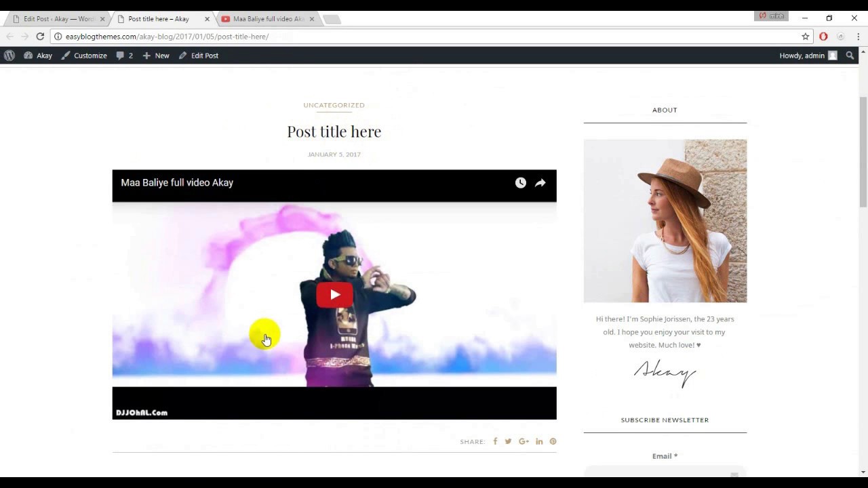Open a new browser tab
Viewport: 868px width, 488px height.
click(332, 20)
